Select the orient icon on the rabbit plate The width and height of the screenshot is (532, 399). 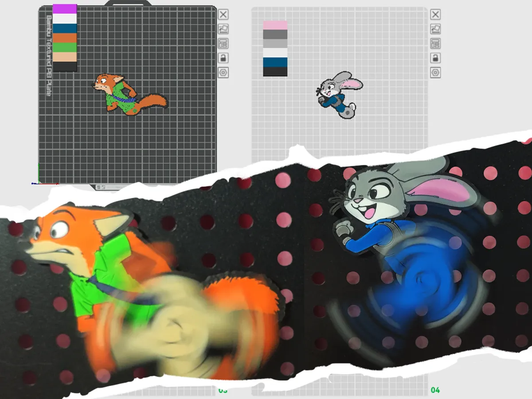(x=435, y=29)
